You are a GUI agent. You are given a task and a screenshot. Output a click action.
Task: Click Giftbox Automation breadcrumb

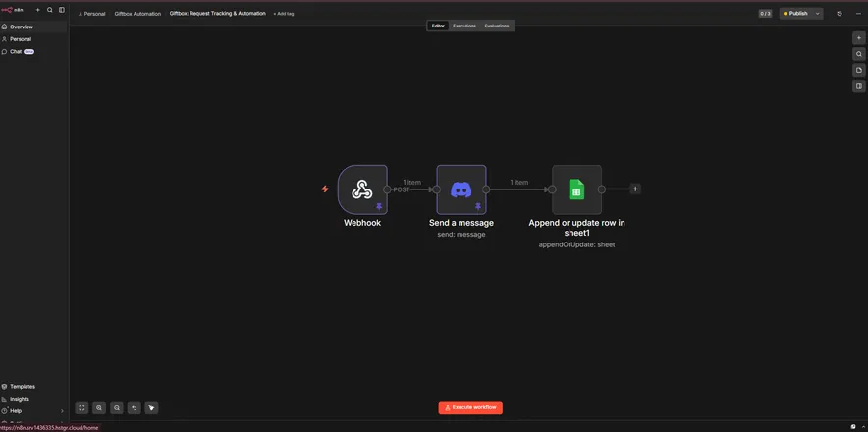coord(137,14)
